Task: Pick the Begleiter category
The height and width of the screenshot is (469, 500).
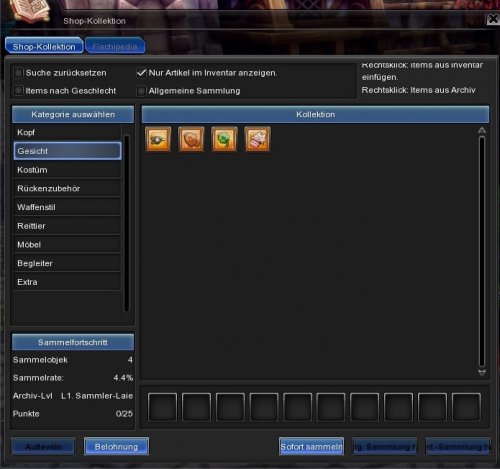Action: pyautogui.click(x=67, y=263)
